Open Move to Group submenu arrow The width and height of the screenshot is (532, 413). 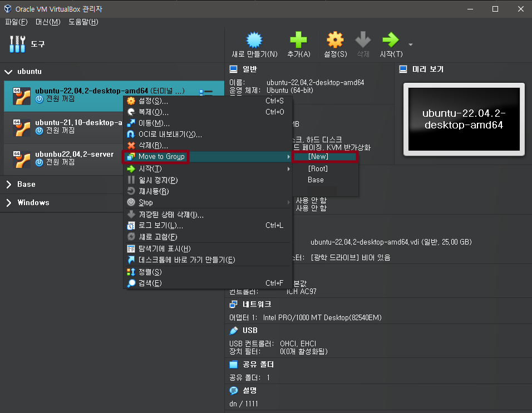(288, 157)
